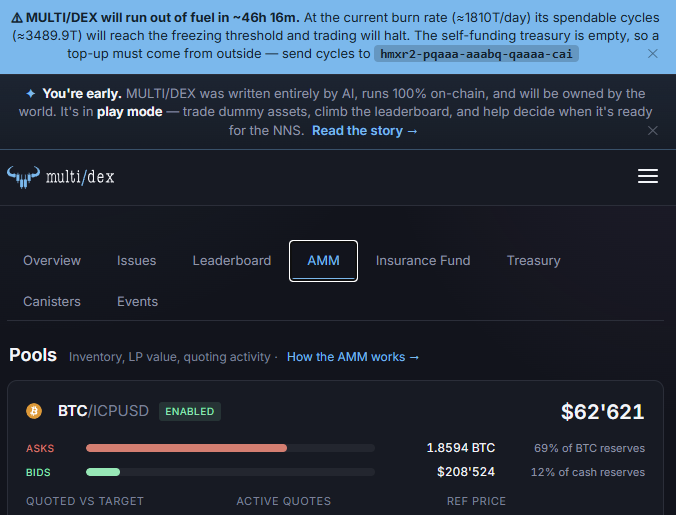Click the BTC/ICPUSD pool title

[103, 411]
